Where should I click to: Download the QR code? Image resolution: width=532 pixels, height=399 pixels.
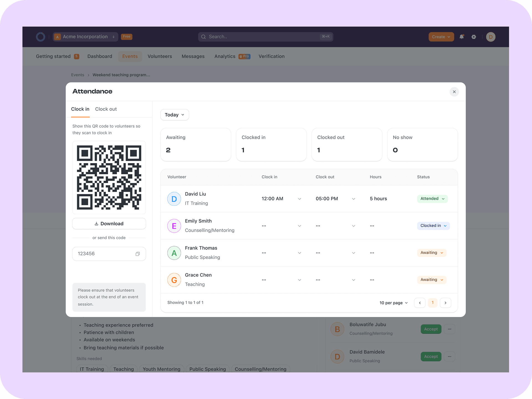pos(109,224)
